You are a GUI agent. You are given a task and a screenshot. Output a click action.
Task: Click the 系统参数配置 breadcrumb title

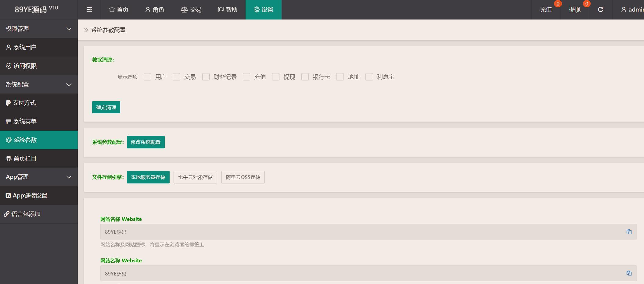pos(108,30)
